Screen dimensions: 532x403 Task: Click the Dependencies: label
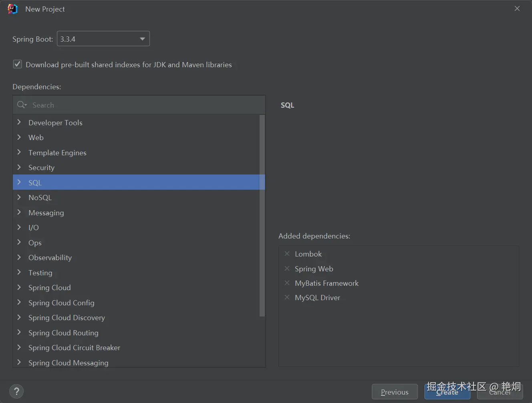coord(37,86)
